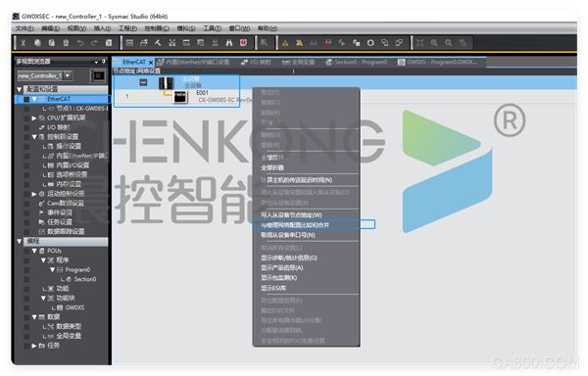Click the binoculars search icon in toolbar
This screenshot has width=588, height=376.
pyautogui.click(x=229, y=43)
